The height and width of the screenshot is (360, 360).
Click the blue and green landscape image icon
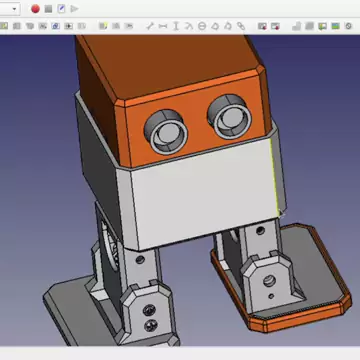pyautogui.click(x=335, y=26)
